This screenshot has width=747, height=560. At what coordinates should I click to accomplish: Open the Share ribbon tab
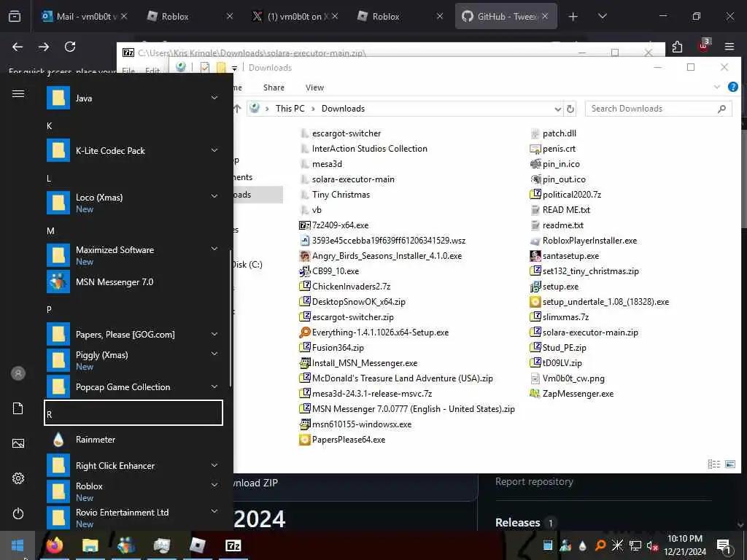274,87
